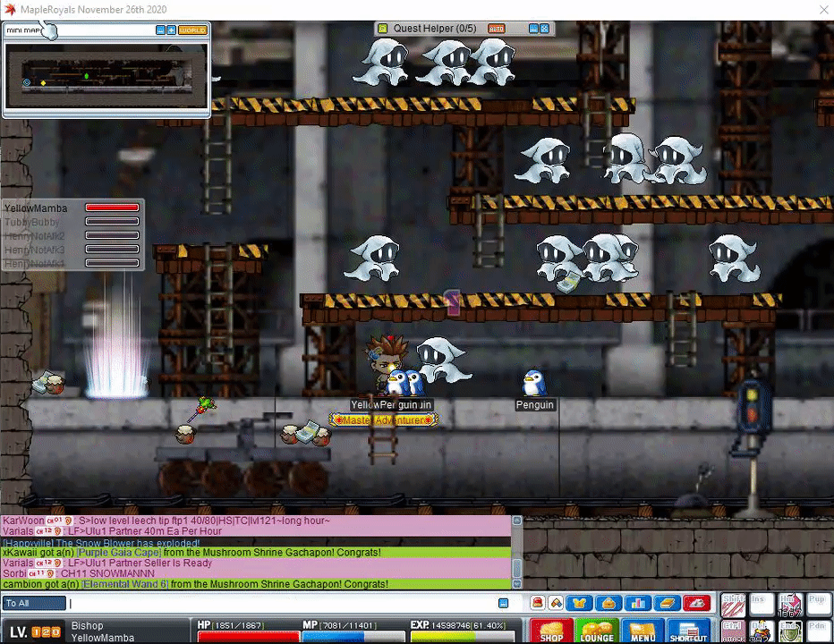This screenshot has width=834, height=644.
Task: Click the Purple Gaia Cape item link
Action: coord(119,553)
